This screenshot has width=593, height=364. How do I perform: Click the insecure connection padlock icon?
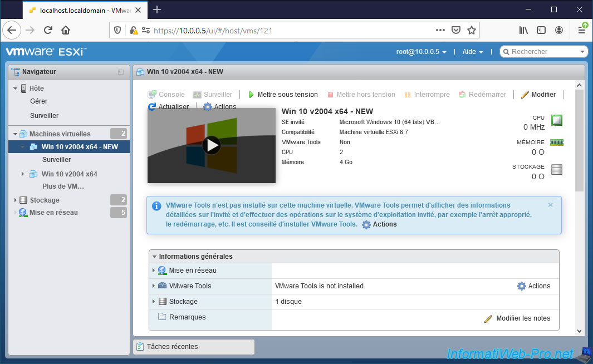point(134,30)
